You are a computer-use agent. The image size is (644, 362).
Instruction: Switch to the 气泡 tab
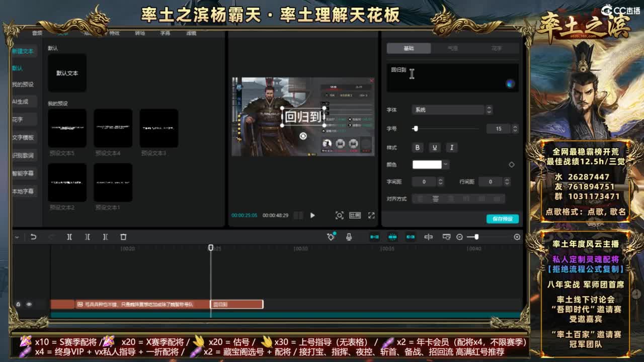[x=453, y=48]
